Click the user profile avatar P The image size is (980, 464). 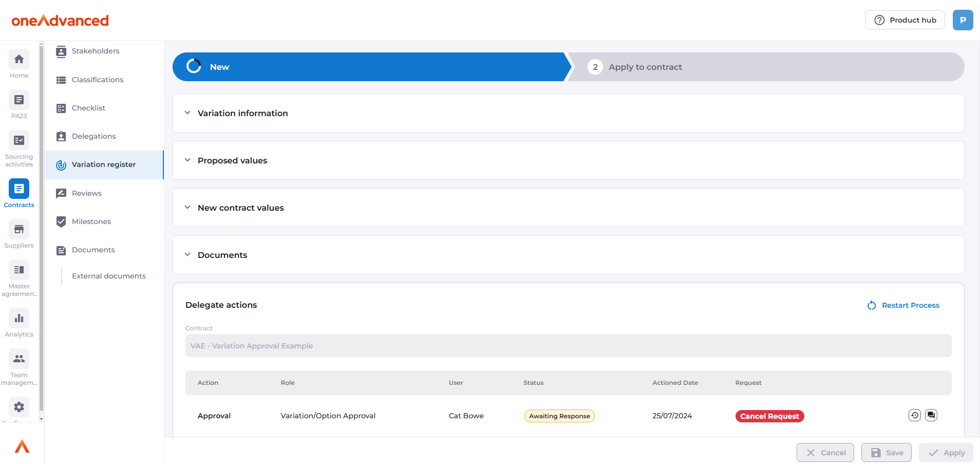click(963, 20)
